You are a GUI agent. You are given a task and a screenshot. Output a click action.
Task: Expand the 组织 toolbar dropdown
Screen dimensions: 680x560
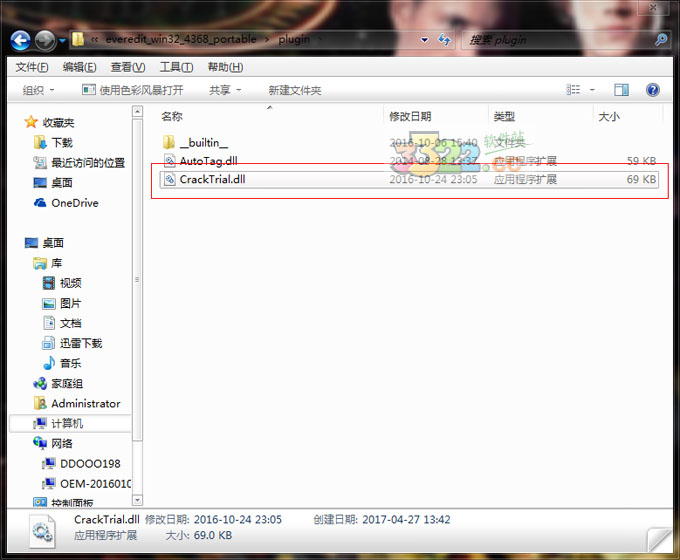tap(38, 90)
